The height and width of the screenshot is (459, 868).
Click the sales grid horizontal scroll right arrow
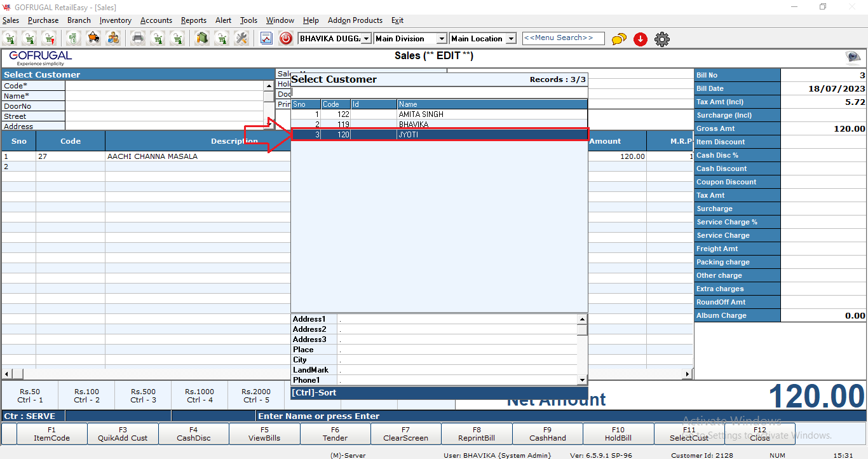tap(688, 374)
